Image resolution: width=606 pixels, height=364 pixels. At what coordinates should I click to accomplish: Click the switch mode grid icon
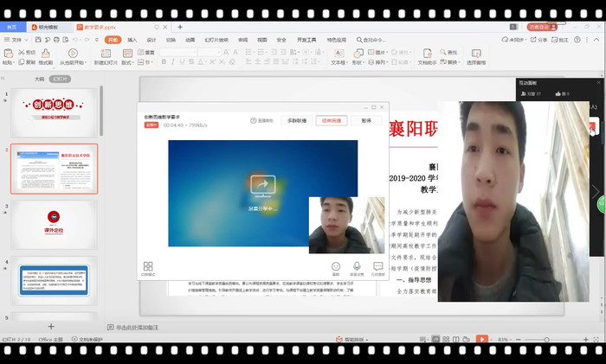(148, 266)
